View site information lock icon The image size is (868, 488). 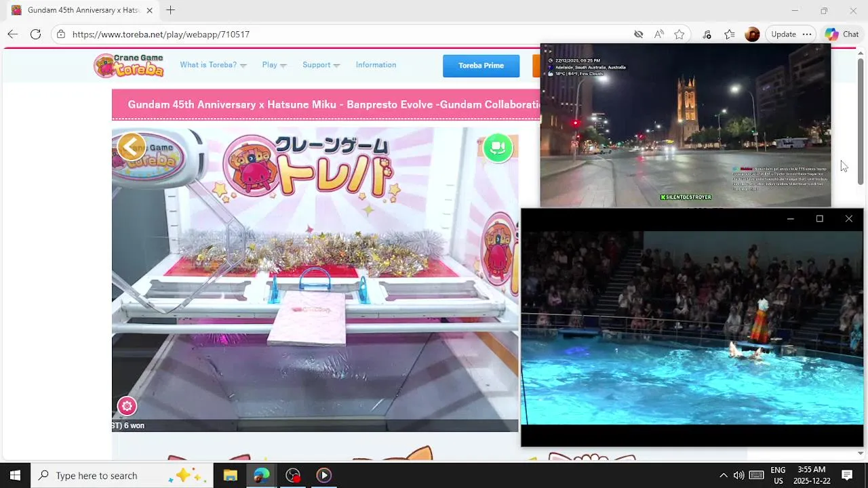pyautogui.click(x=61, y=34)
